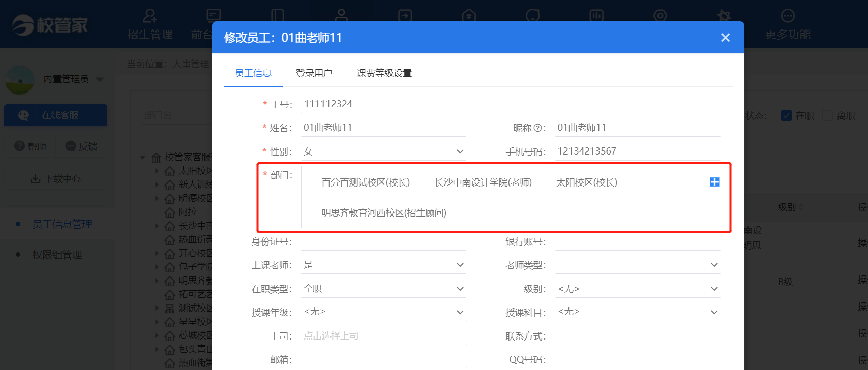Toggle the 离职 status checkbox
Viewport: 868px width, 370px height.
tap(827, 116)
